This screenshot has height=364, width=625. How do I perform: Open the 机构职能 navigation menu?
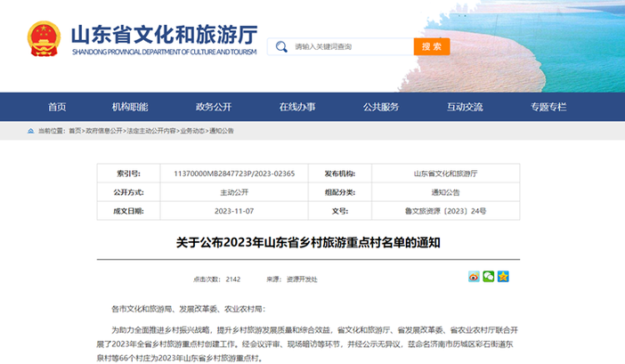click(x=130, y=107)
